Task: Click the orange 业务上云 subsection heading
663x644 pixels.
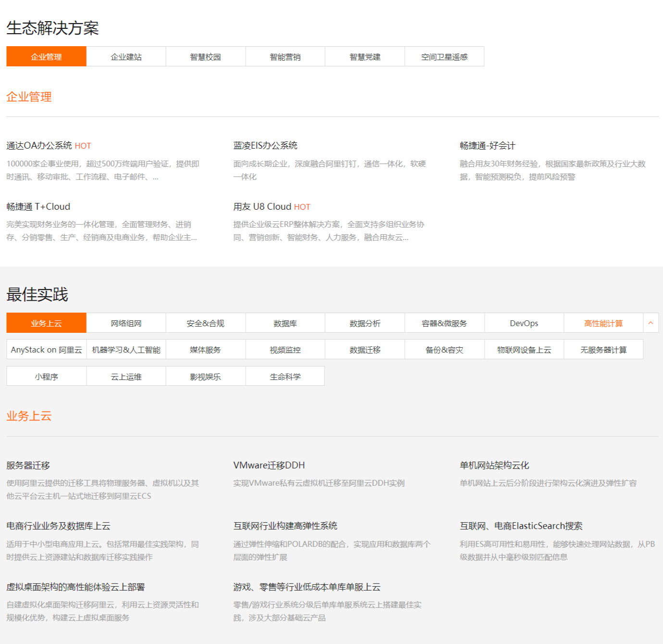Action: click(x=29, y=416)
